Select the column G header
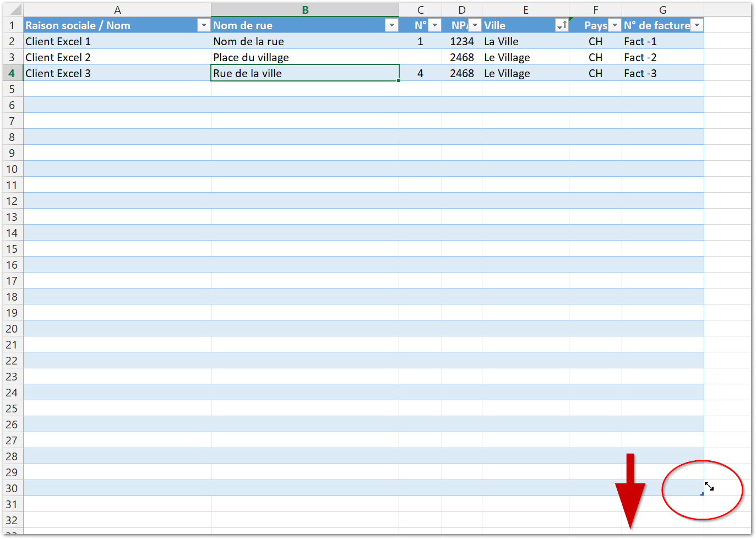This screenshot has width=756, height=539. coord(662,10)
